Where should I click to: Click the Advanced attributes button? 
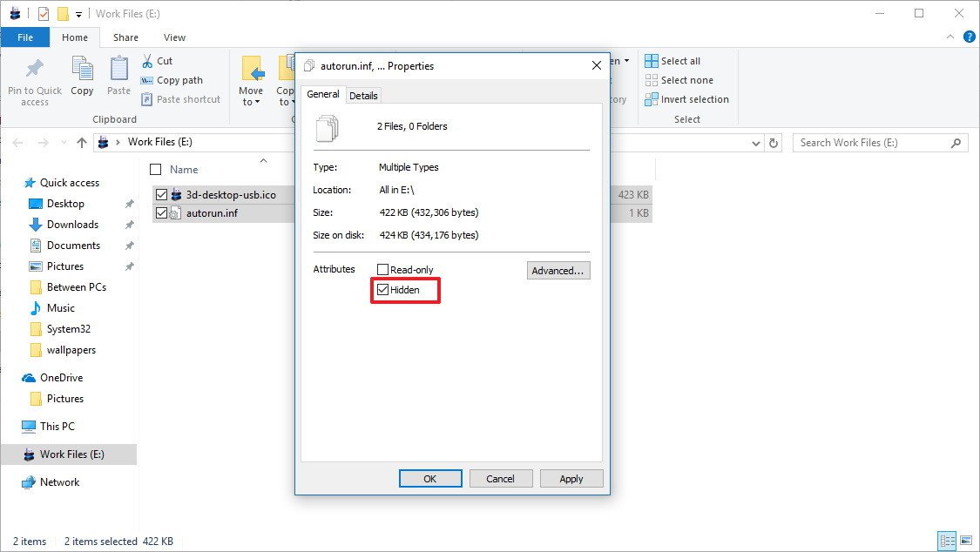(x=558, y=270)
